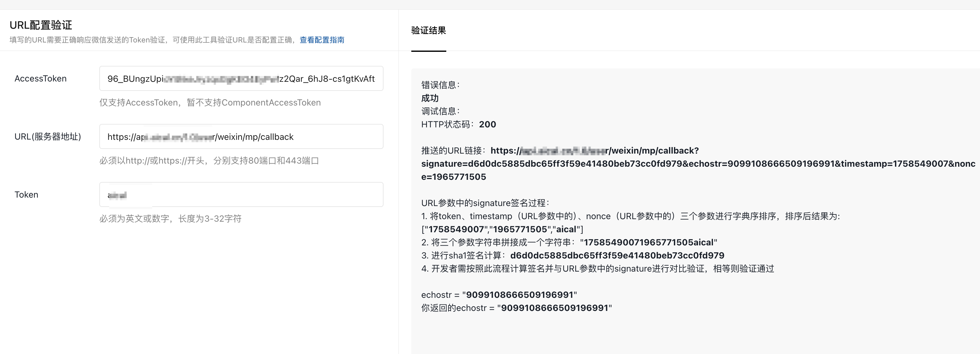Click the AccessToken field label
The image size is (980, 354).
pyautogui.click(x=40, y=79)
